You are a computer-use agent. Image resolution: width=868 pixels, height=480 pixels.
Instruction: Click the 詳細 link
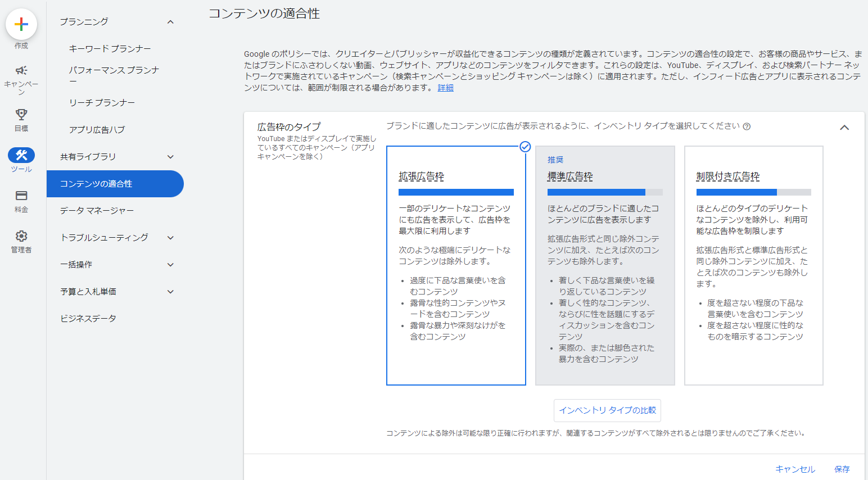(x=445, y=88)
